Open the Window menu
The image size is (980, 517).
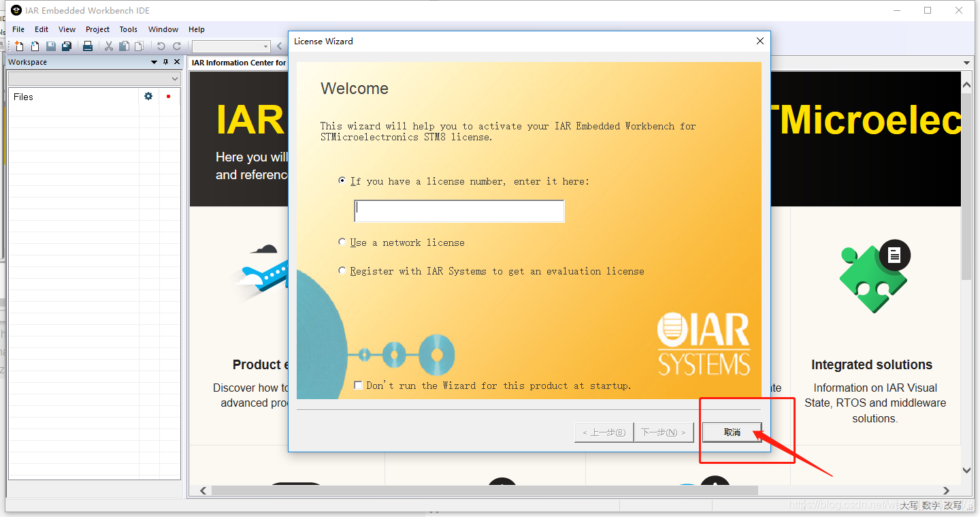coord(163,29)
